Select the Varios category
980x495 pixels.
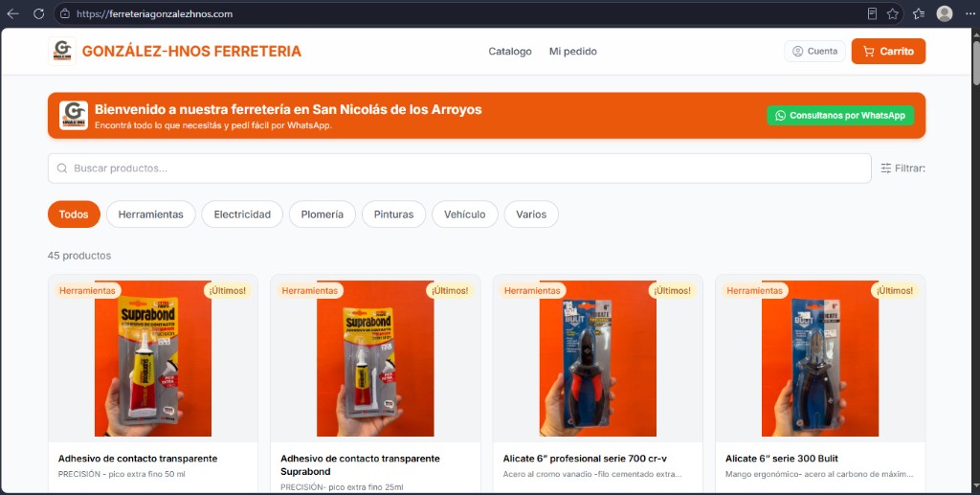[531, 214]
